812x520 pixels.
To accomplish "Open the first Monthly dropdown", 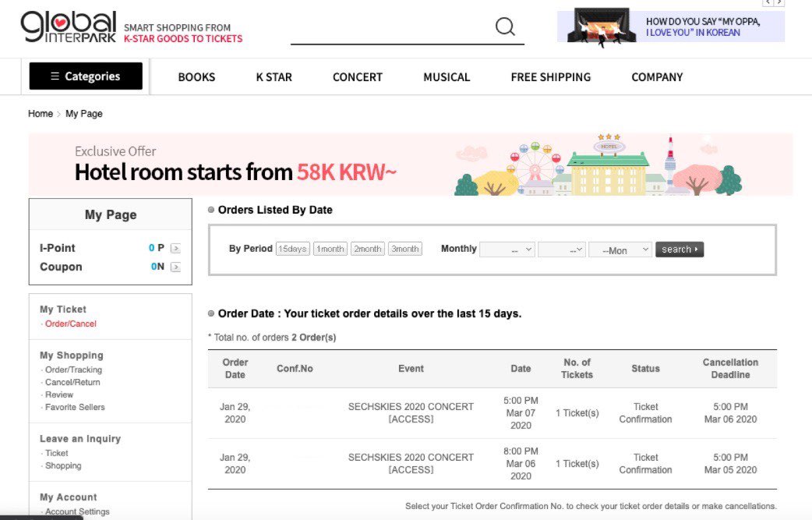I will click(x=507, y=249).
